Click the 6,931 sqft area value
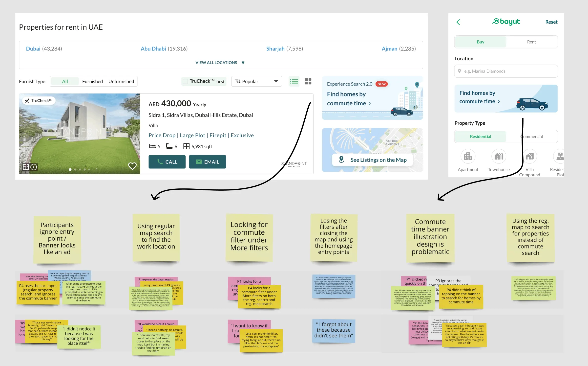 click(x=202, y=146)
